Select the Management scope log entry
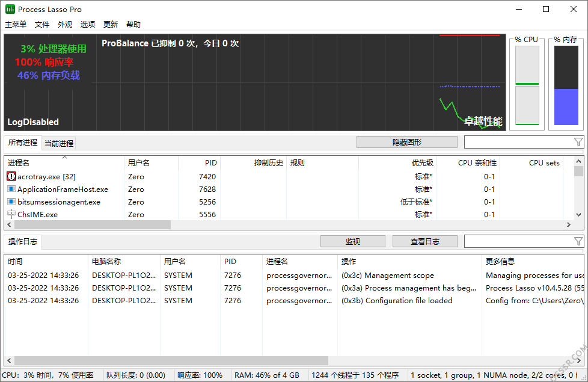Screen dimensions: 588x382 (294, 275)
